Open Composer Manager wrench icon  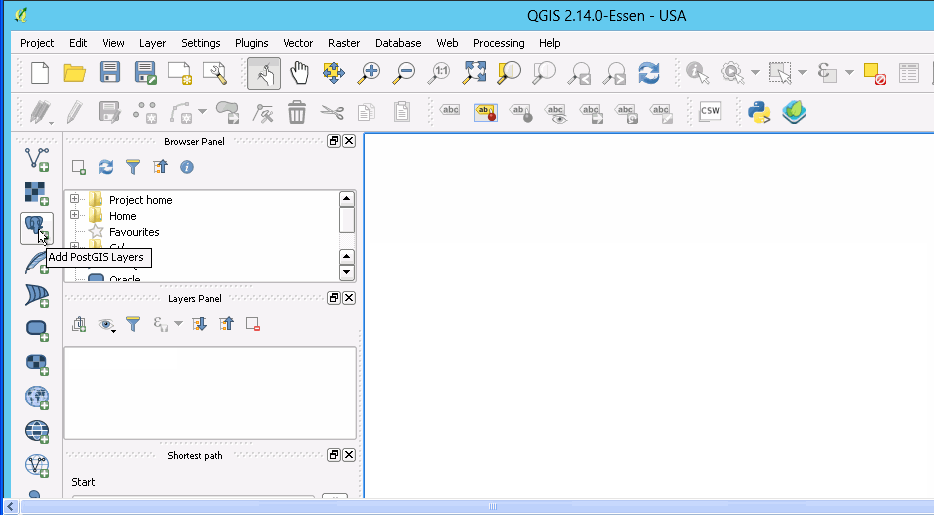215,73
